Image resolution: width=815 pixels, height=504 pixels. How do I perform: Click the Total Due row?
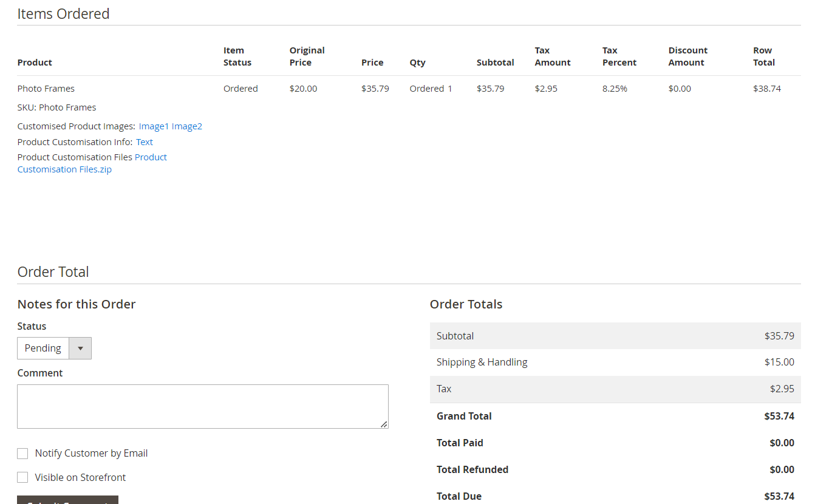615,495
